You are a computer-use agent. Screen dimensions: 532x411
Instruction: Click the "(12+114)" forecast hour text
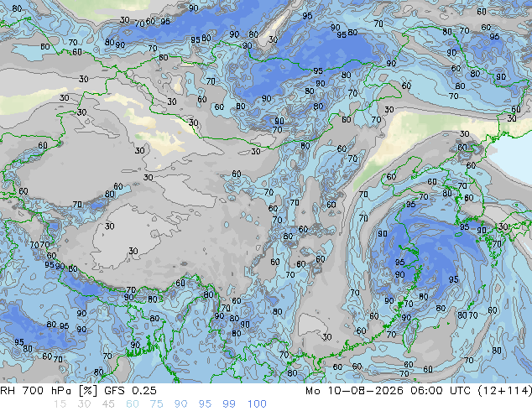505,391
